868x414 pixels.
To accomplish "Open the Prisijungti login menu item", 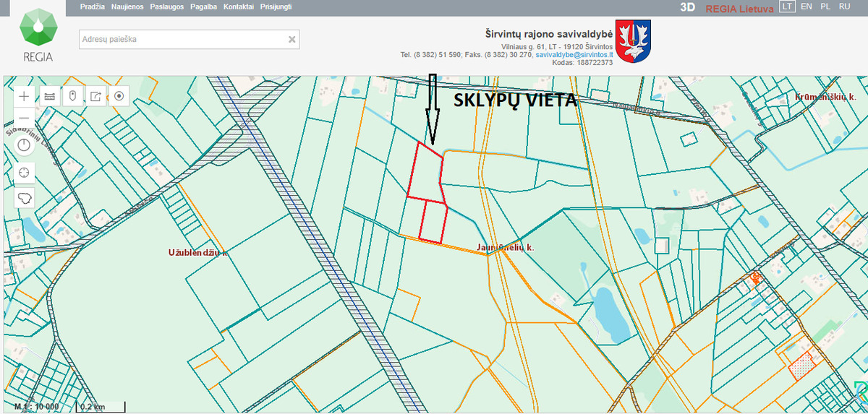I will tap(276, 6).
